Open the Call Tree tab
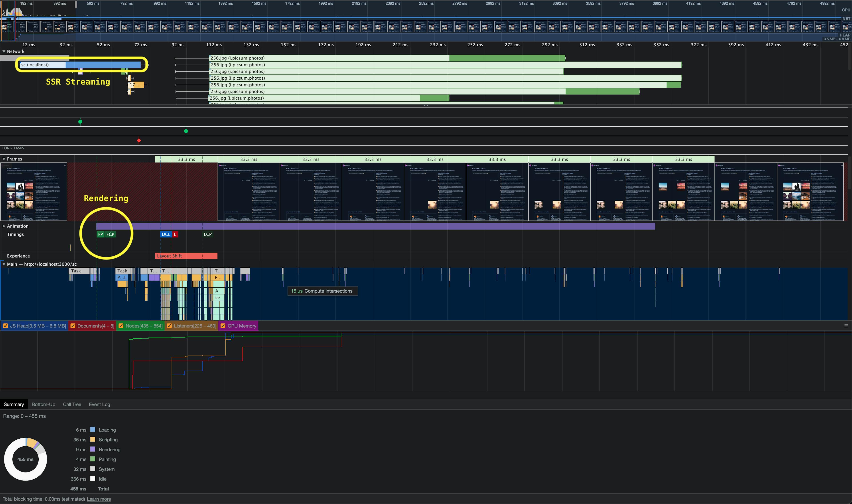The width and height of the screenshot is (852, 504). 72,404
